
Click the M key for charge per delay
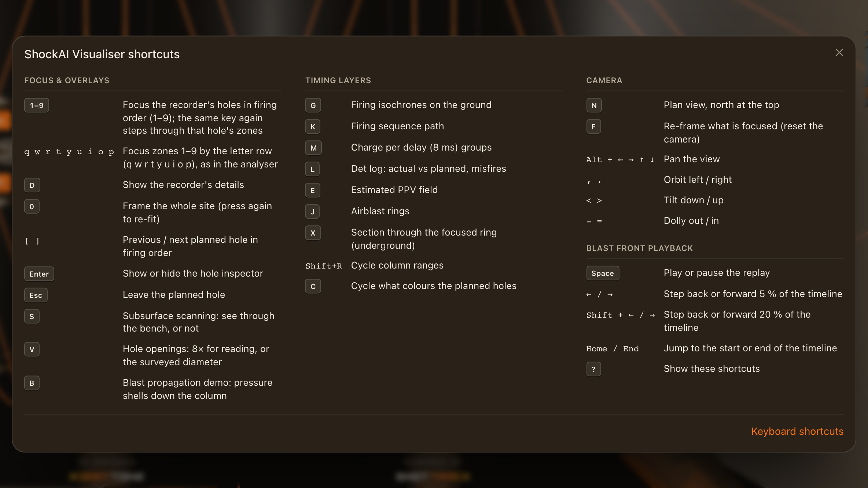tap(313, 148)
